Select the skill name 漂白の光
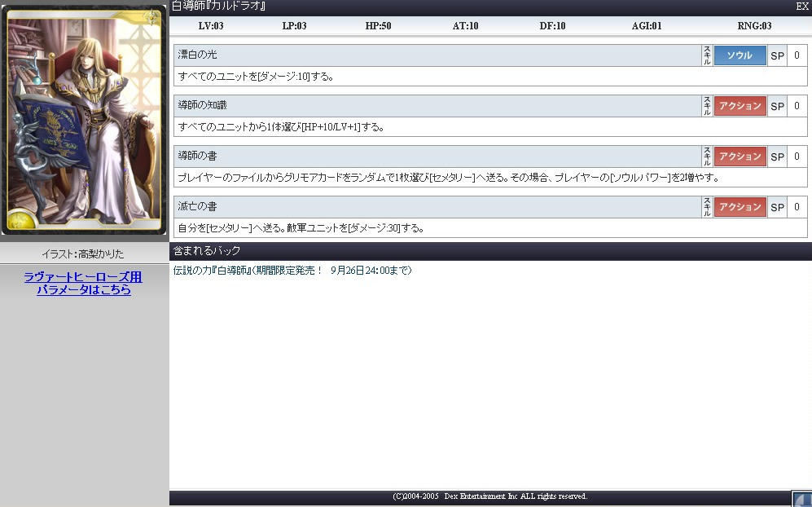This screenshot has width=812, height=507. 197,55
